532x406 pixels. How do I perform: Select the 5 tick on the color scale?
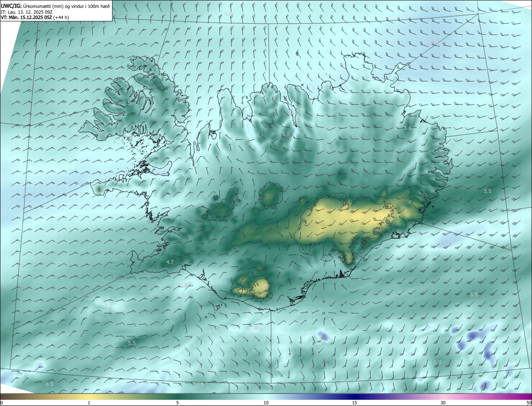tap(177, 403)
